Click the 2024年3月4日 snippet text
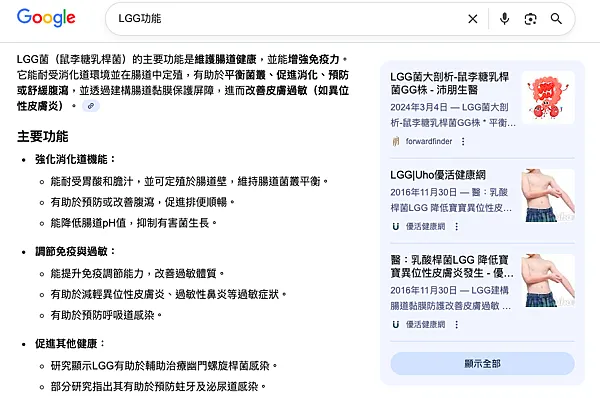The image size is (600, 398). point(453,115)
